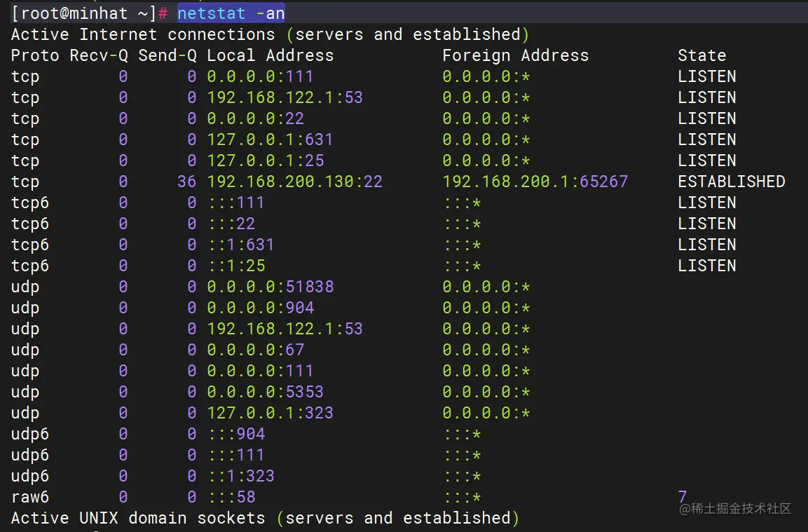Click local address '127.0.0.1:631'
808x532 pixels.
point(270,139)
